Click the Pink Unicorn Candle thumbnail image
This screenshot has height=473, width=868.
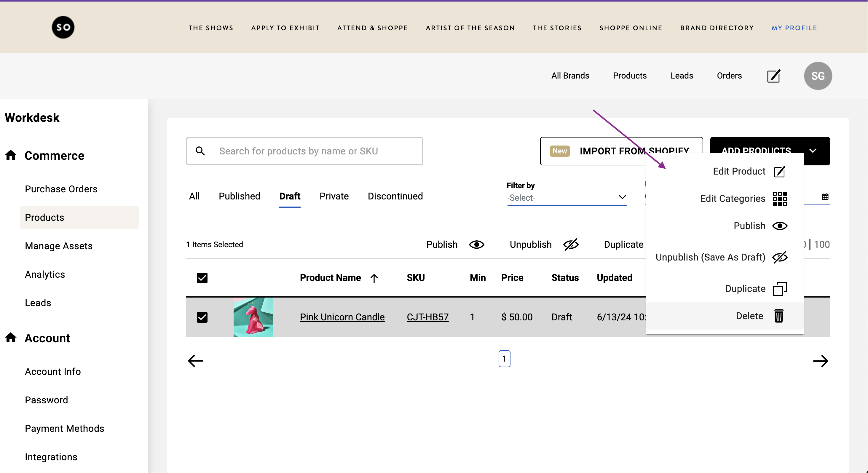253,317
